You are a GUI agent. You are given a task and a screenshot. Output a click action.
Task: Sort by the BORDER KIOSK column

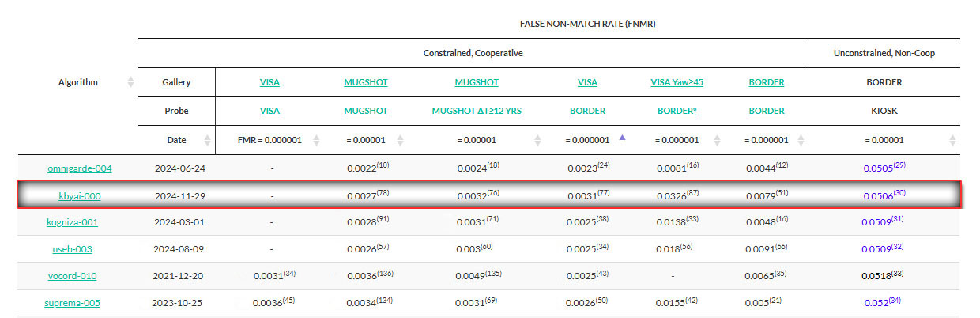952,140
